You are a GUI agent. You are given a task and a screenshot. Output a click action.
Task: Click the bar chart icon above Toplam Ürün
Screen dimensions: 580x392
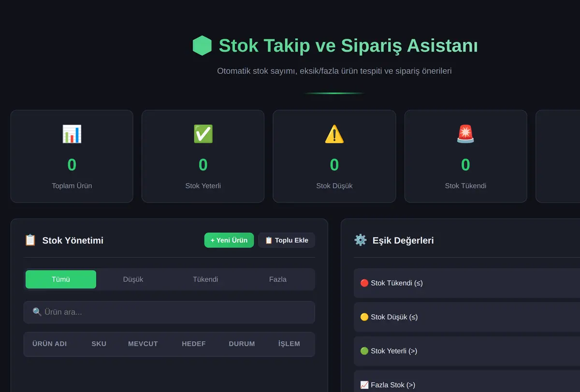tap(72, 134)
